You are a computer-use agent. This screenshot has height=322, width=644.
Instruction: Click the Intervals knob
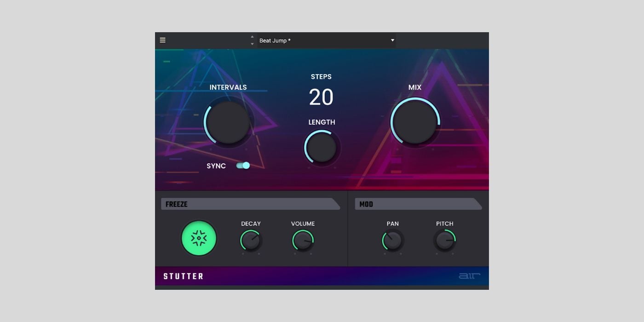point(228,122)
